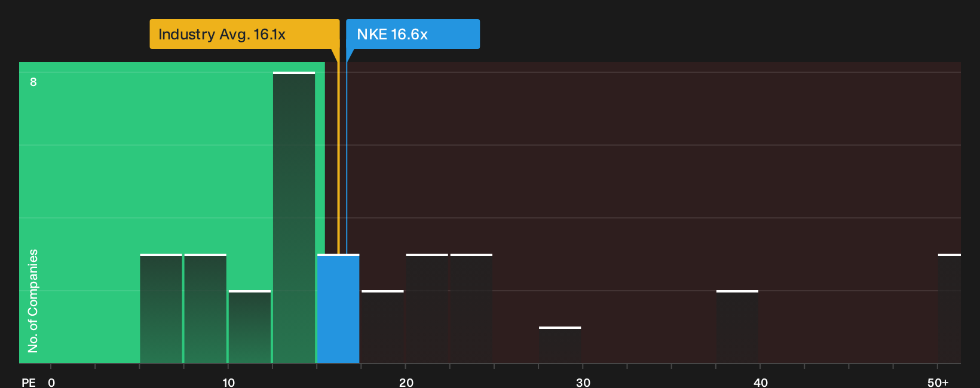Click the No. of Companies axis title
Image resolution: width=980 pixels, height=388 pixels.
33,301
